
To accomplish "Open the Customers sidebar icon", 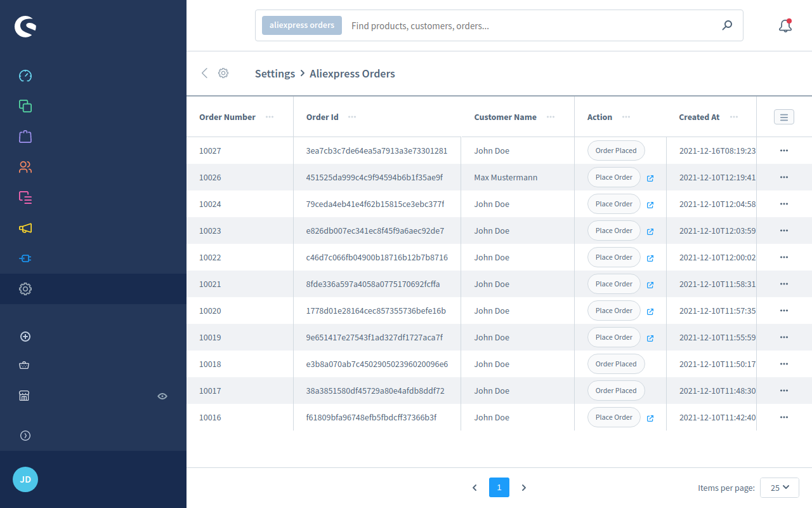I will coord(25,167).
